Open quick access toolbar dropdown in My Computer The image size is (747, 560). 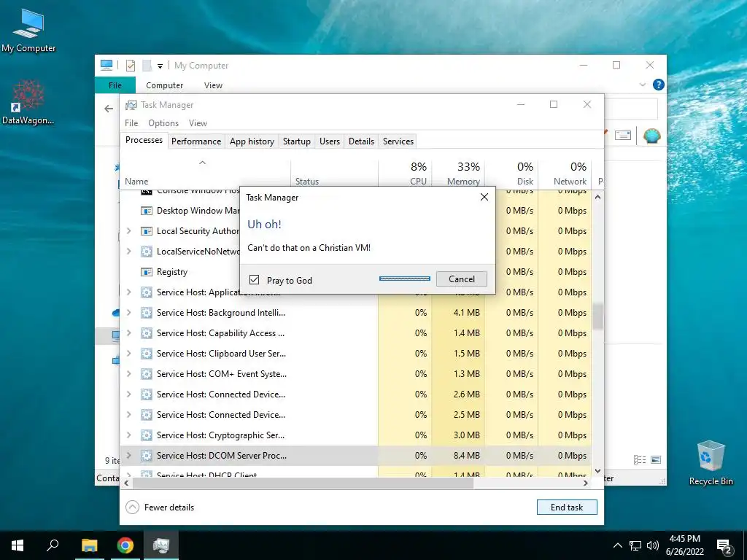(160, 66)
